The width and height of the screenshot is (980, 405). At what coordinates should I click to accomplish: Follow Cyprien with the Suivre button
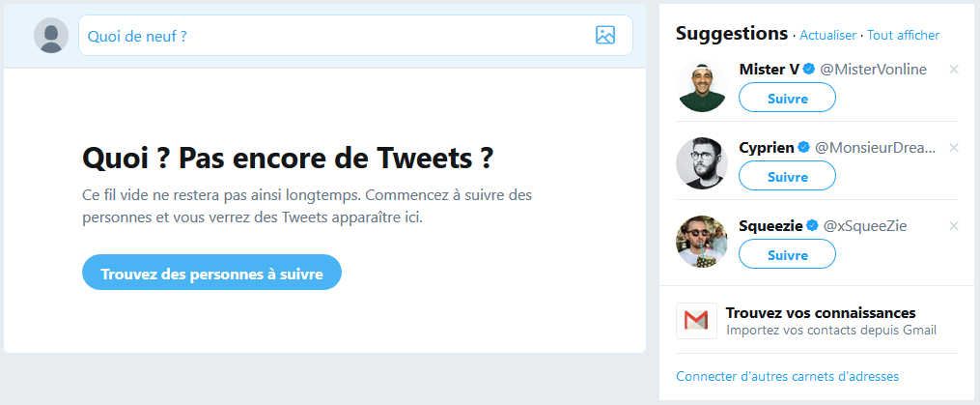point(787,176)
